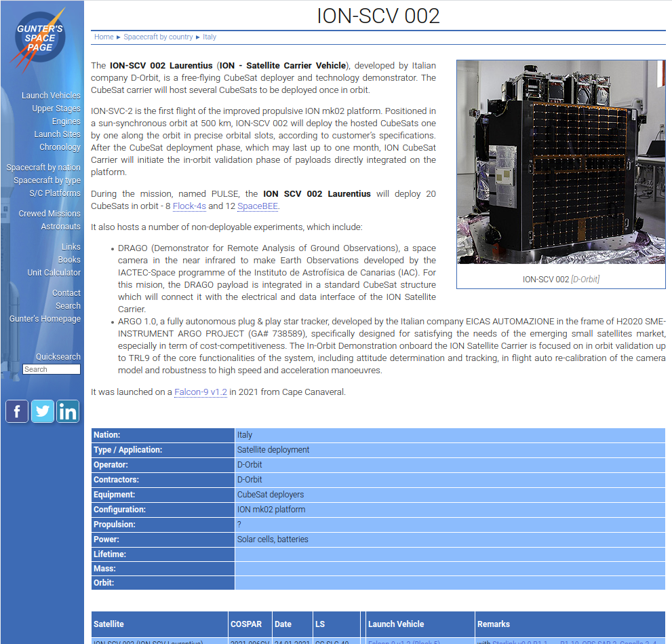Click Spacecraft by country breadcrumb
Viewport: 672px width, 644px height.
click(x=158, y=37)
